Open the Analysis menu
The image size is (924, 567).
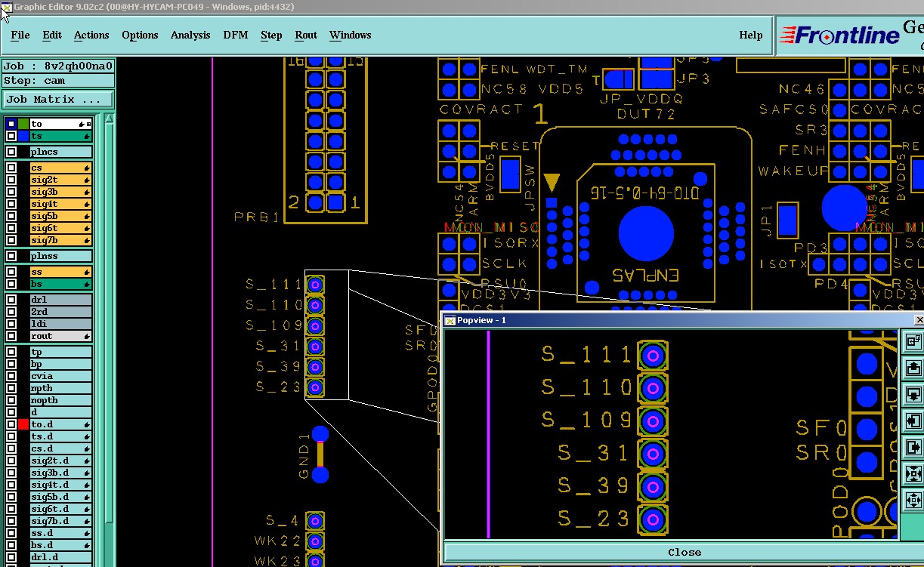(190, 35)
